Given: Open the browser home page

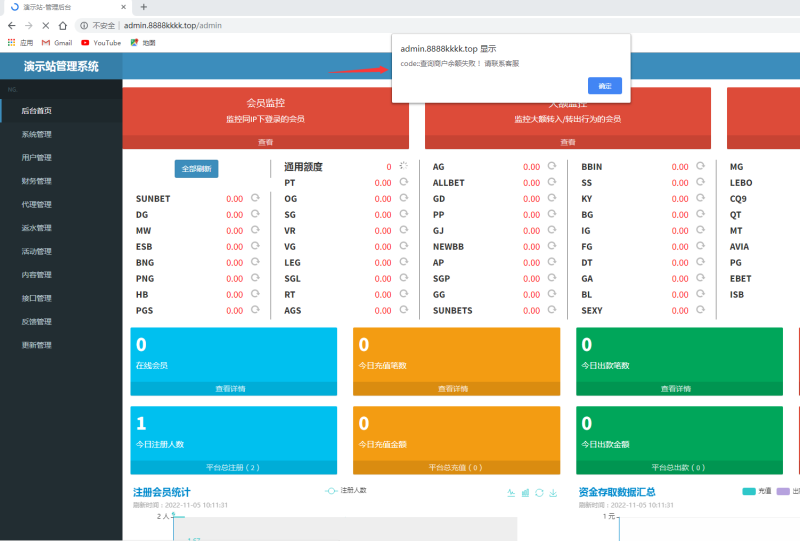Looking at the screenshot, I should (63, 26).
